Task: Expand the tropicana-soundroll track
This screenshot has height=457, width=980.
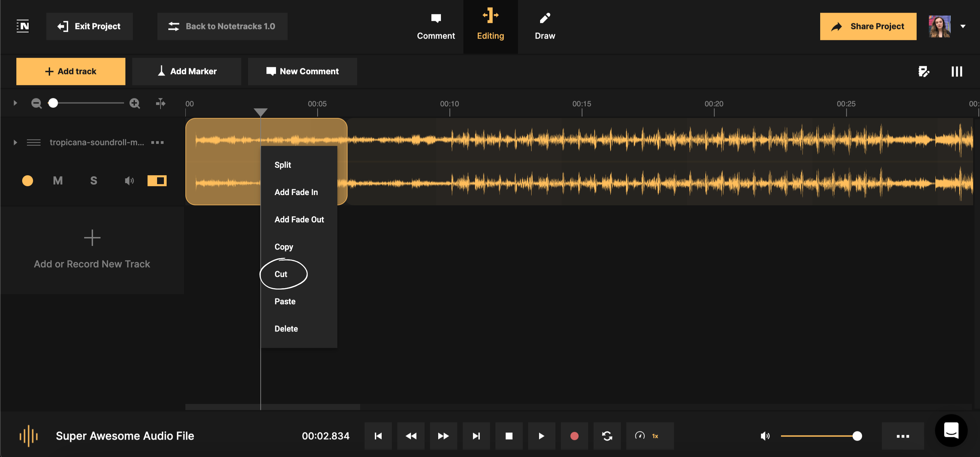Action: coord(15,143)
